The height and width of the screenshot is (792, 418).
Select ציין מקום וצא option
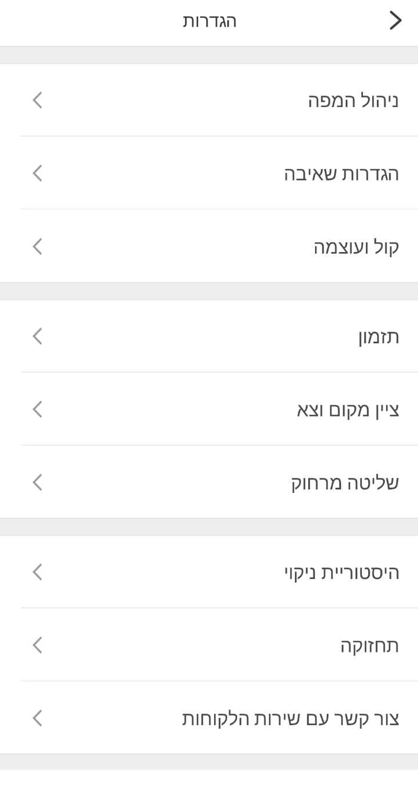coord(209,409)
